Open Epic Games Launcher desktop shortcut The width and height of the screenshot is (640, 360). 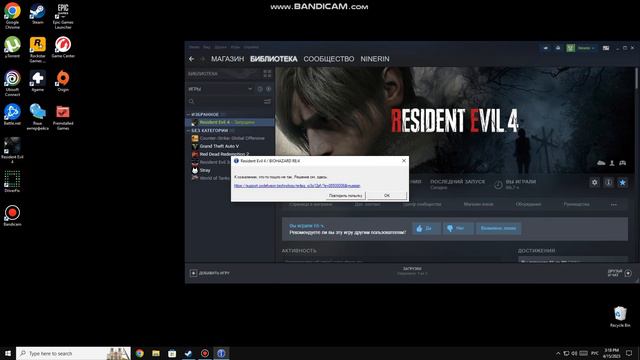[x=63, y=16]
